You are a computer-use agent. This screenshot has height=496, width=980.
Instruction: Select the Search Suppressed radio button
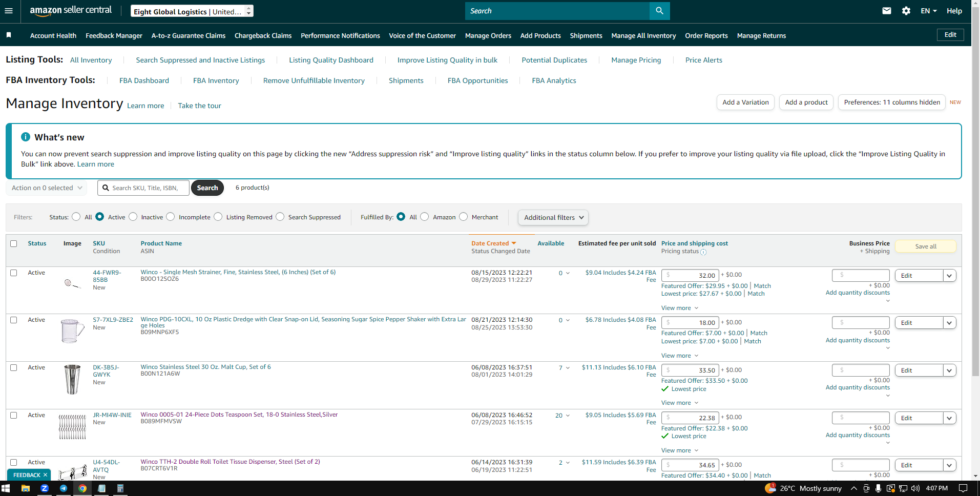coord(280,217)
